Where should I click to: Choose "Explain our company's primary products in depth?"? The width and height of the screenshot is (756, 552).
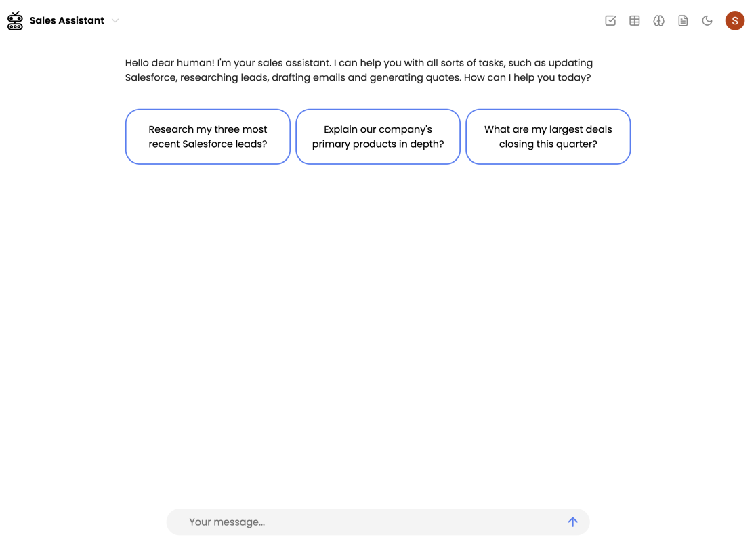click(378, 136)
